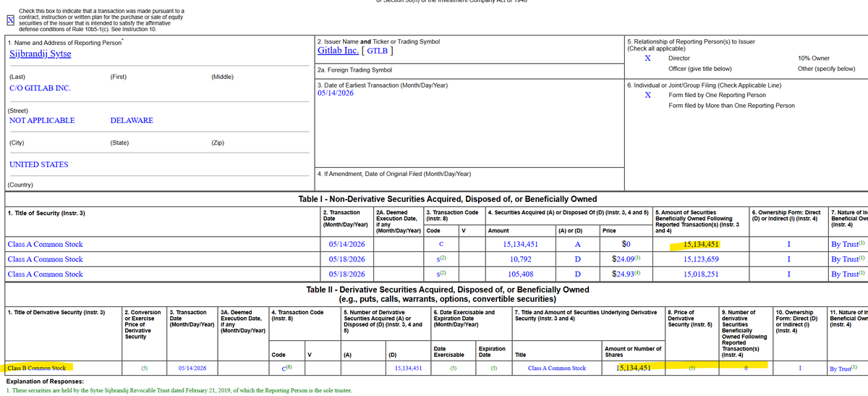Viewport: 868px width, 396px height.
Task: Click the highlighted Class B Common Stock title
Action: (36, 368)
